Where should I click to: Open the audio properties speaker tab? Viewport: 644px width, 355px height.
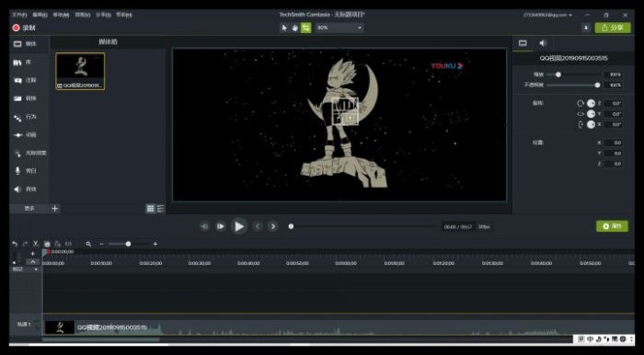pyautogui.click(x=543, y=43)
